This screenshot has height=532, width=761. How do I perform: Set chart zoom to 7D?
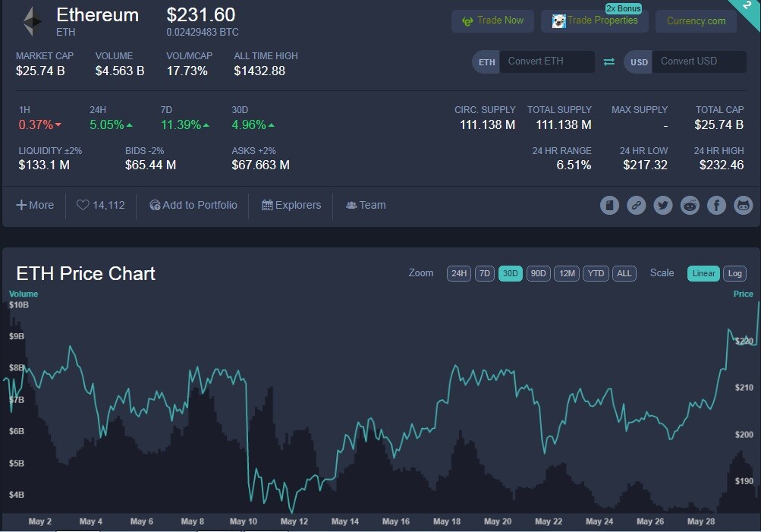pyautogui.click(x=484, y=273)
